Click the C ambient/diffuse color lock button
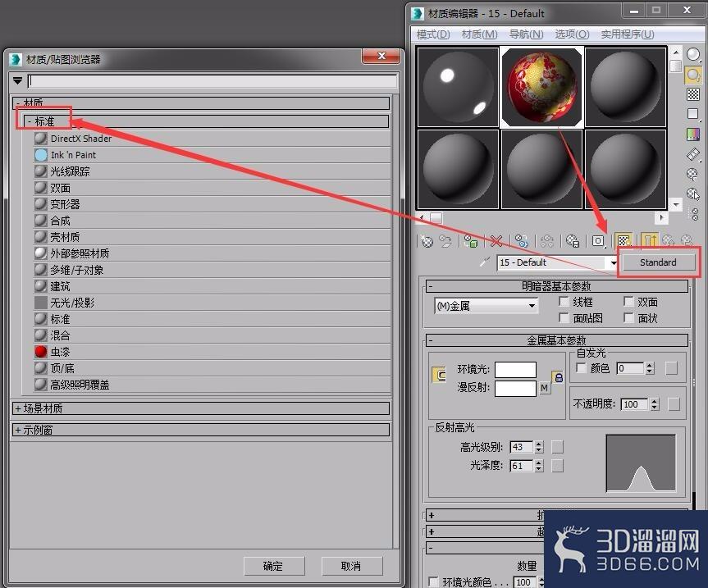 [440, 375]
